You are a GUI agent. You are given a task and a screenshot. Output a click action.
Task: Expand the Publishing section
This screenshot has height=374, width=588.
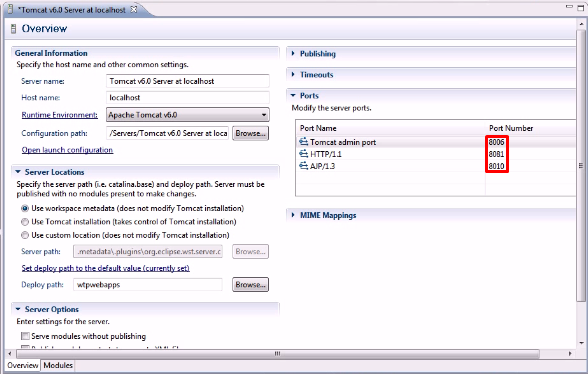(x=293, y=54)
